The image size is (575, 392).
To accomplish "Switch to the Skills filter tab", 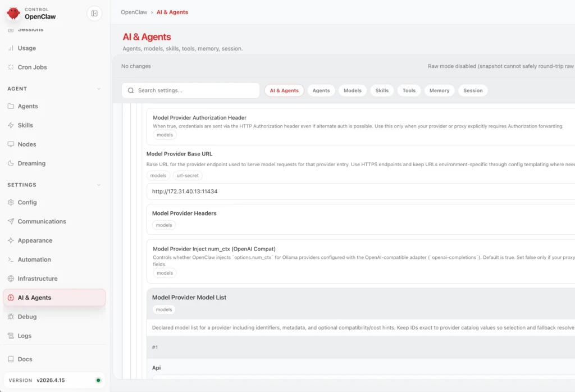I will tap(382, 90).
